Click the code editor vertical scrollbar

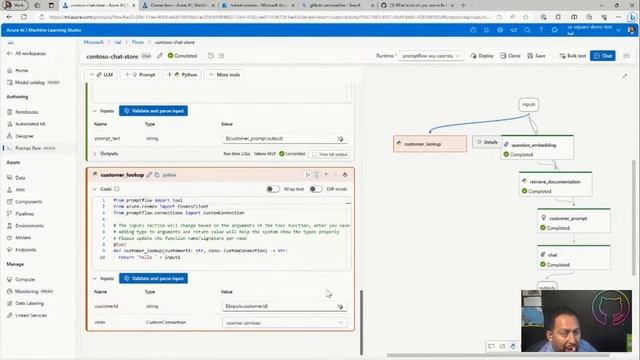click(x=348, y=233)
